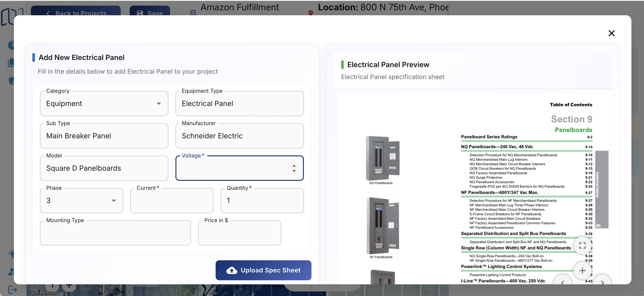Edit the Model Square D Panelboards field
Screen dimensions: 644x296
pos(104,168)
